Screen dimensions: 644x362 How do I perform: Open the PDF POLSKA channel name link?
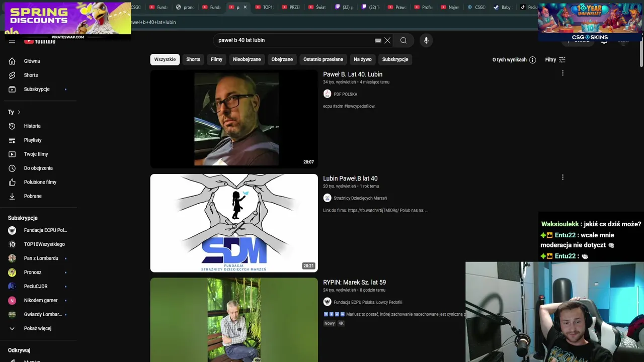(346, 95)
